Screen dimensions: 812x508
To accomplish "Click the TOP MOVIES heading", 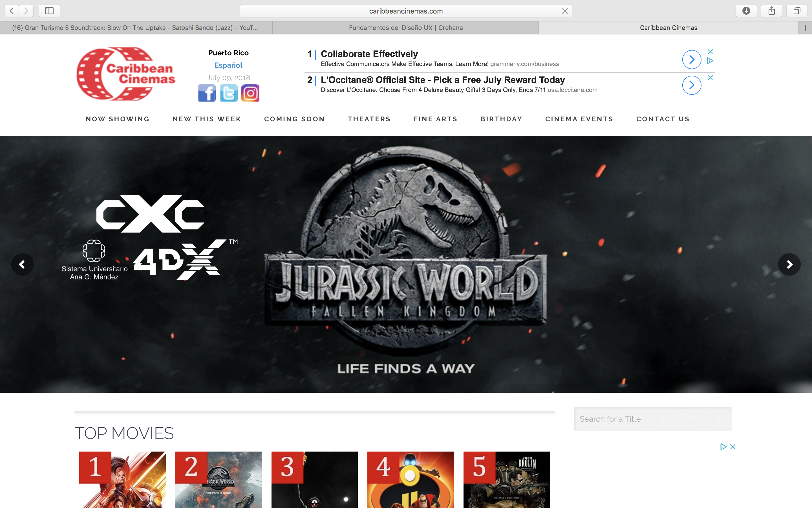I will 124,433.
